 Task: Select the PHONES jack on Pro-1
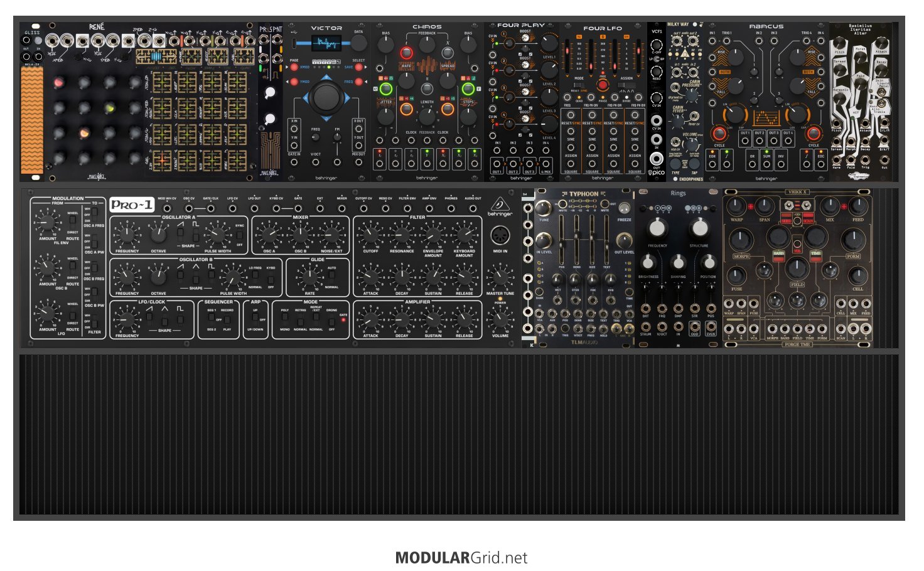point(451,208)
